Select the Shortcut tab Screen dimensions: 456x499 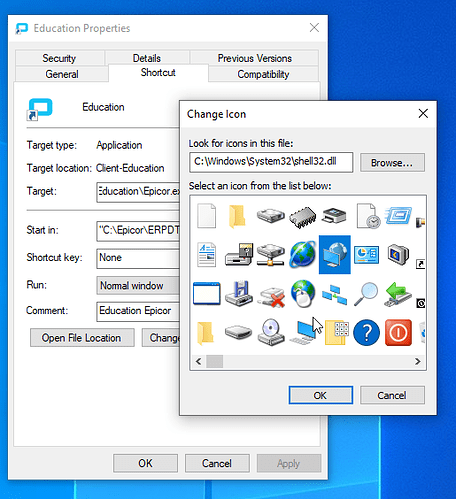coord(158,73)
